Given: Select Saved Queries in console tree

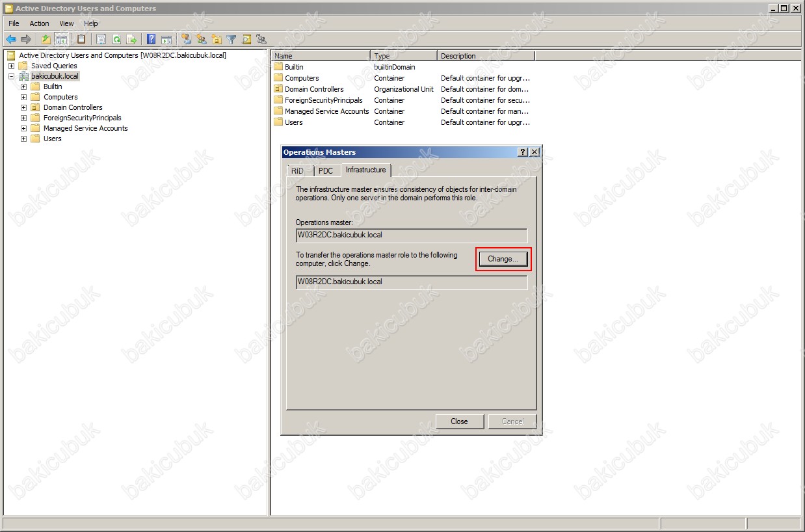Looking at the screenshot, I should click(x=54, y=66).
